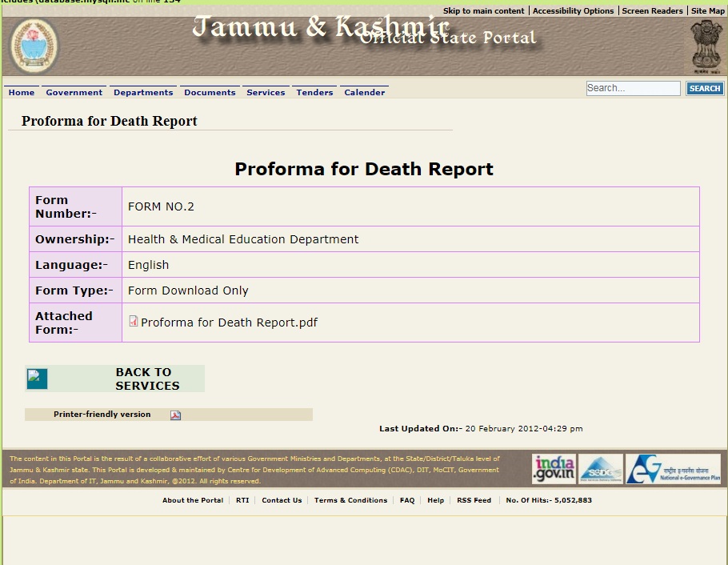The width and height of the screenshot is (728, 565).
Task: Click the SEARCH button
Action: pyautogui.click(x=703, y=88)
